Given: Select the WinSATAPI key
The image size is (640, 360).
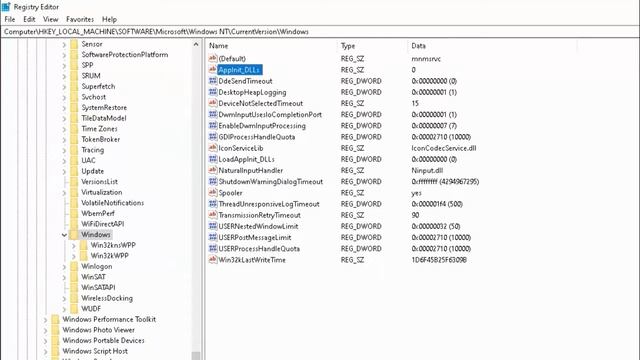Looking at the screenshot, I should click(x=98, y=287).
